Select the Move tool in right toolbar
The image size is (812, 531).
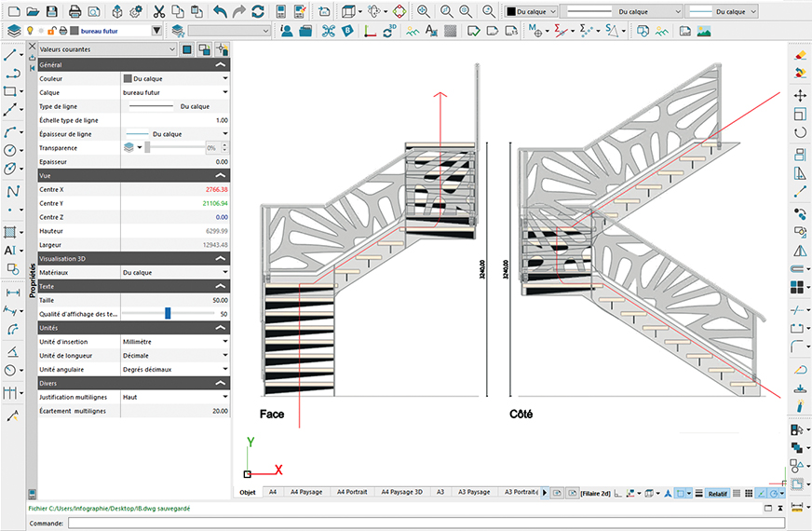pos(799,95)
